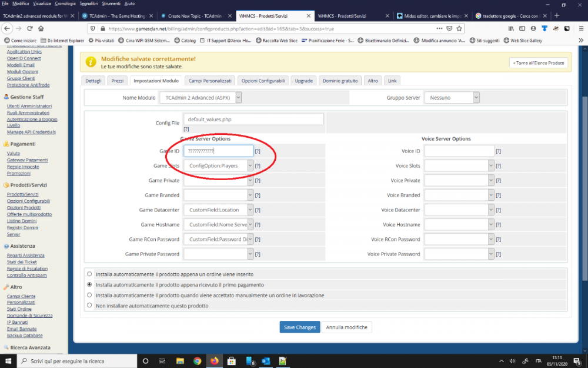Click into the Game ID input field
588x368 pixels.
[x=219, y=151]
